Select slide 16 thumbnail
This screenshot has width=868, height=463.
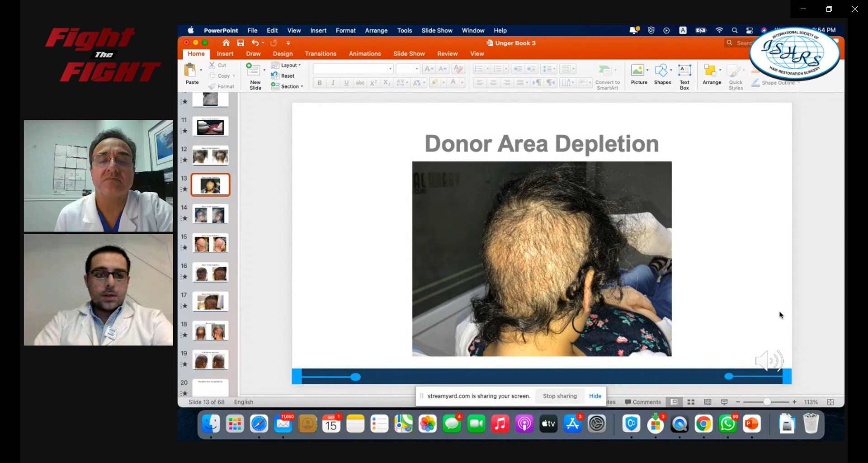(210, 272)
